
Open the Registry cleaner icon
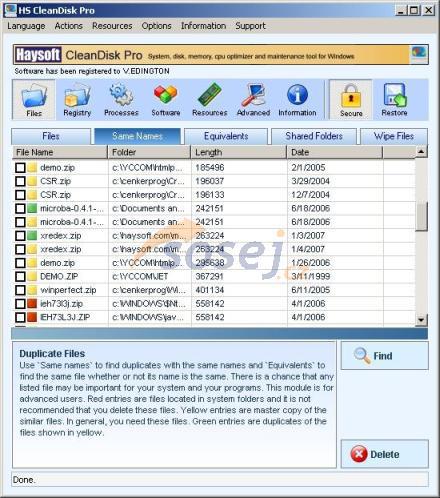coord(77,100)
